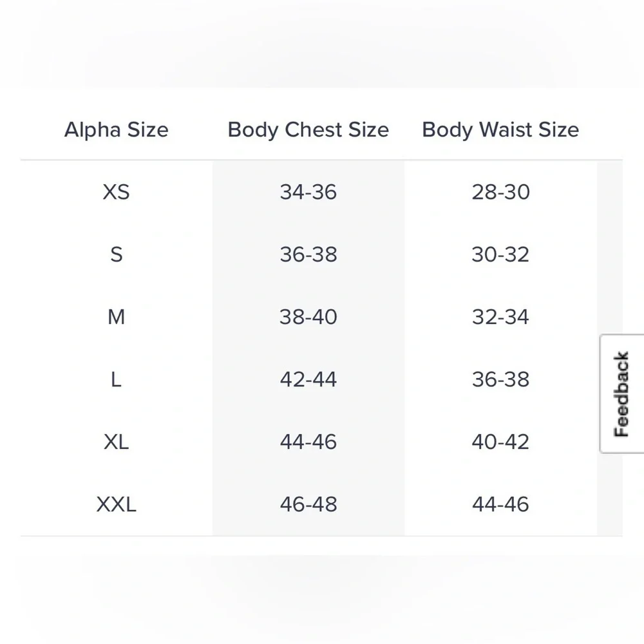Viewport: 644px width, 644px height.
Task: Select the Body Waist Size column header
Action: 500,130
